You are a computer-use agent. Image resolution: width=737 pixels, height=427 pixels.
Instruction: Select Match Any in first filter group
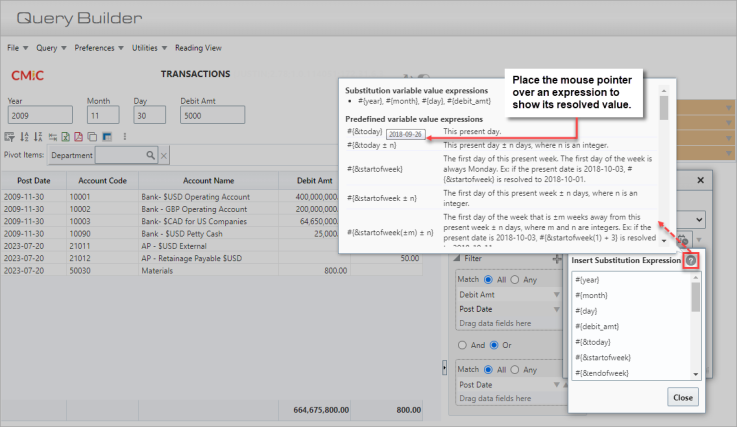click(x=515, y=279)
